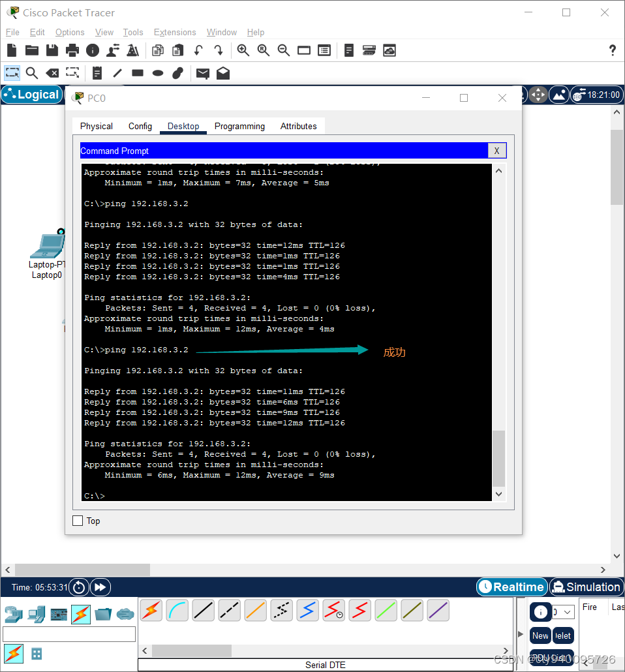Add a simple PDU envelope

tap(203, 73)
